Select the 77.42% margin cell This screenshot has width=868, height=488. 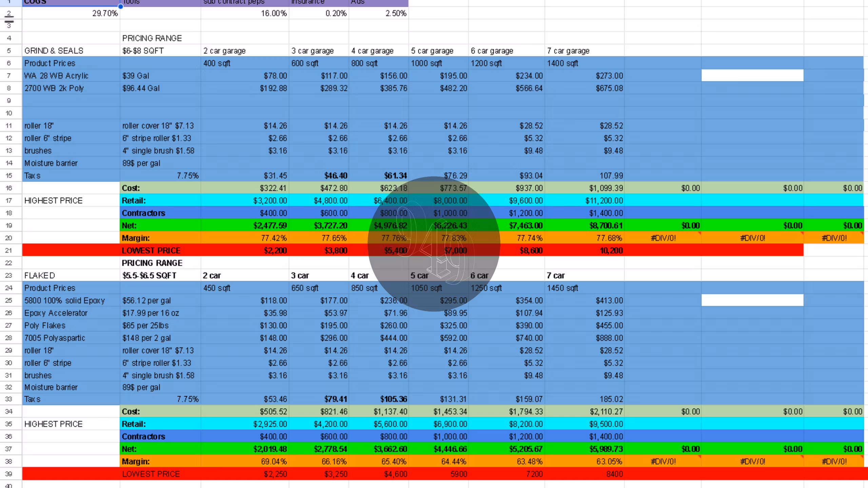coord(245,238)
